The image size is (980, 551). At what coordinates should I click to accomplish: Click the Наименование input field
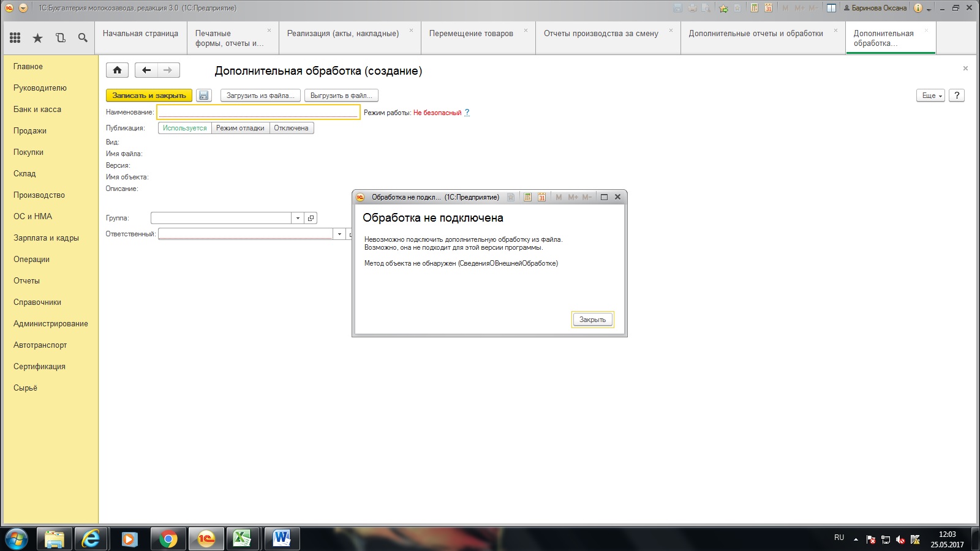pyautogui.click(x=258, y=112)
